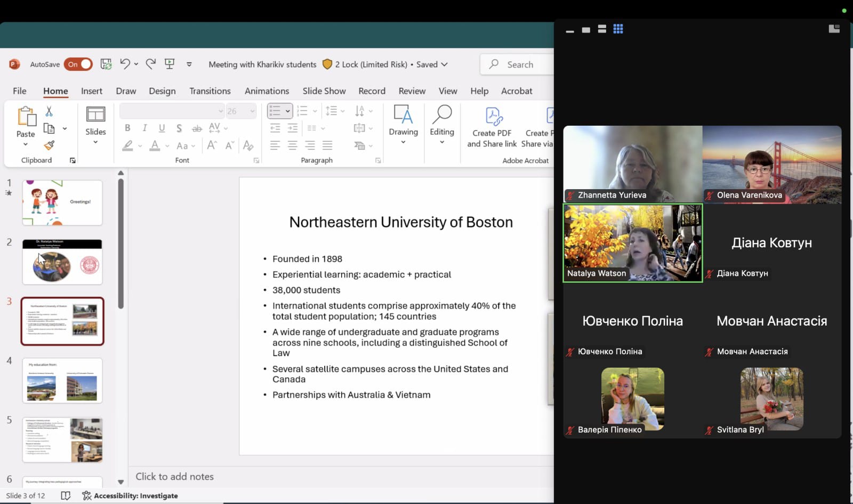
Task: Open notes book icon in status bar
Action: click(x=66, y=495)
